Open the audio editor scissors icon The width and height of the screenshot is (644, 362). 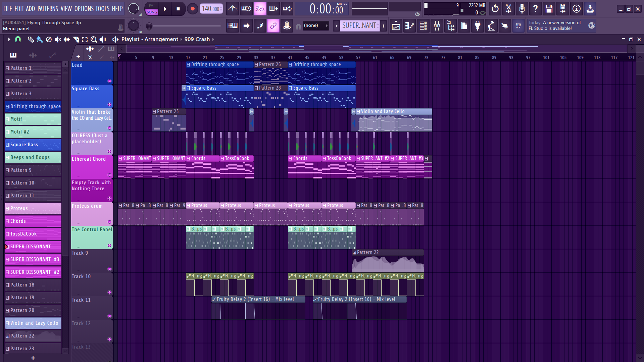tap(509, 9)
